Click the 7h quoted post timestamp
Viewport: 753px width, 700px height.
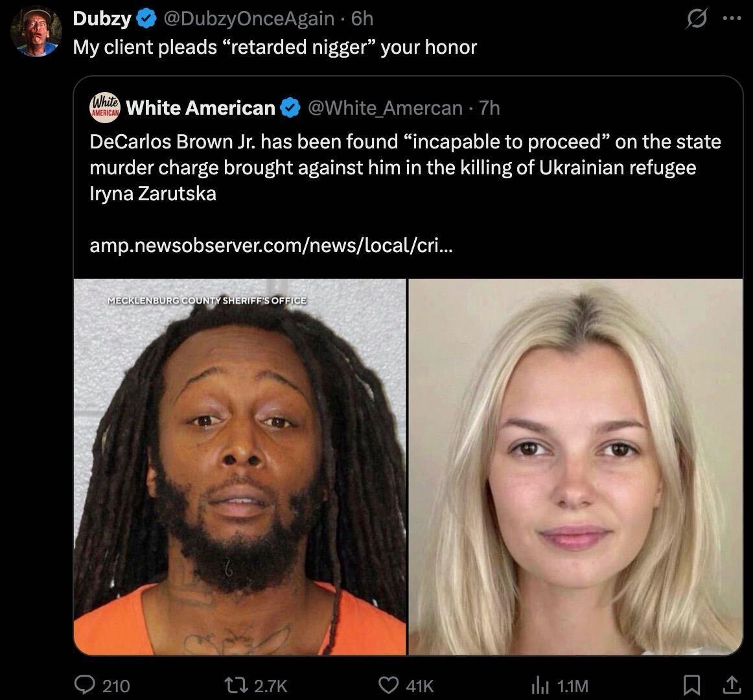(x=489, y=108)
